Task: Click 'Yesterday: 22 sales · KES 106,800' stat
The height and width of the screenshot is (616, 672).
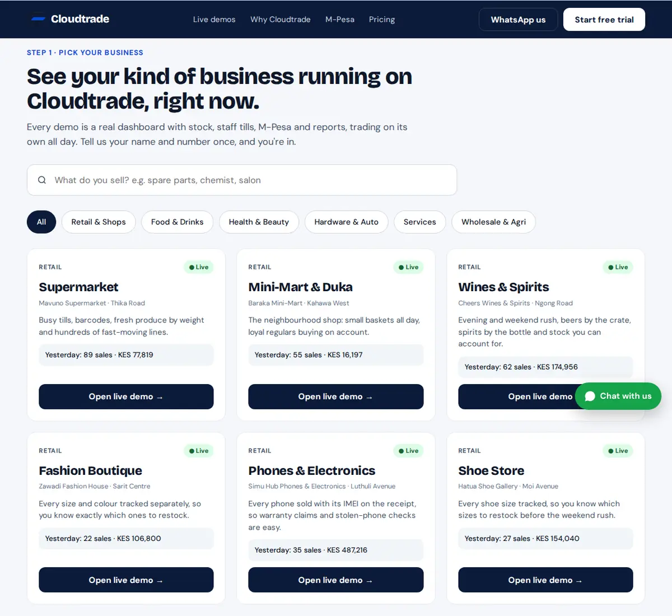Action: coord(126,539)
